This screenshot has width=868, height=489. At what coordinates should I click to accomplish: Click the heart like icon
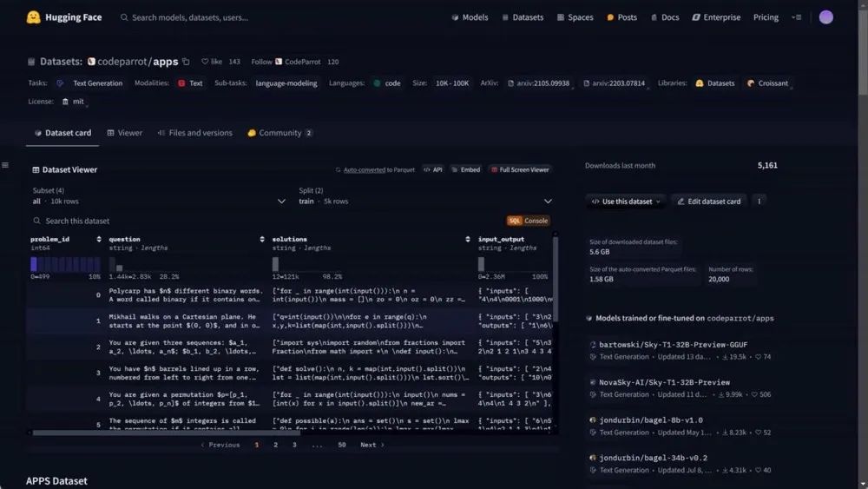point(205,62)
